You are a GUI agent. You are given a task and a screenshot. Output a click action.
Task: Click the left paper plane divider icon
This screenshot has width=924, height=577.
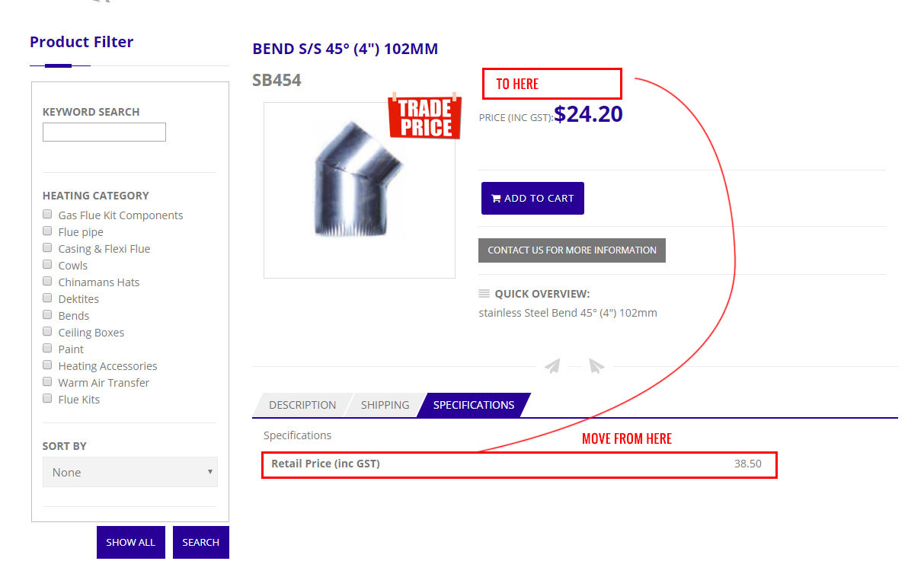tap(553, 366)
